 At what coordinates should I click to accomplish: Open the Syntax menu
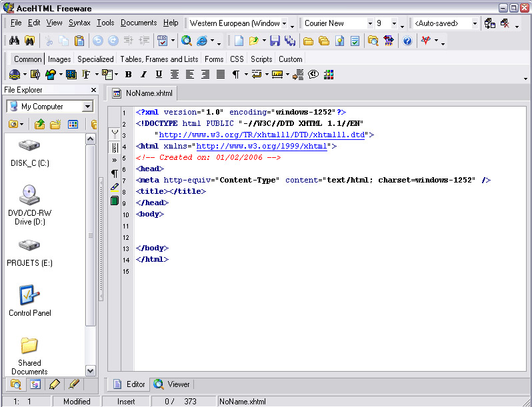(x=79, y=23)
